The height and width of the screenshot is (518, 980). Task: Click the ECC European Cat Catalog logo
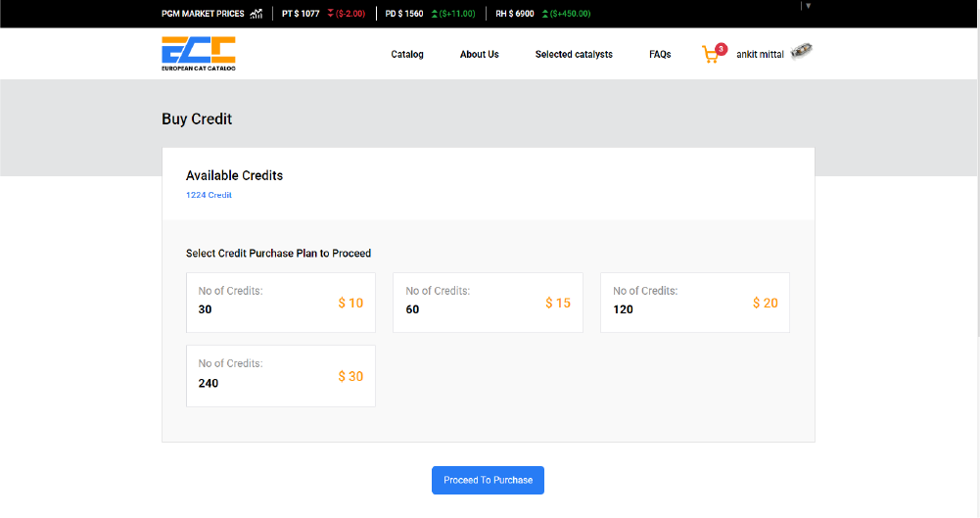point(199,54)
